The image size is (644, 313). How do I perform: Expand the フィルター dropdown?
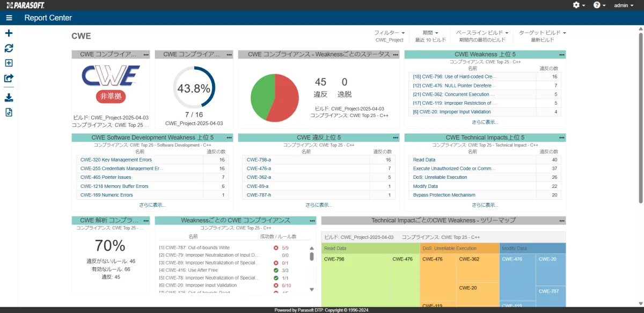pyautogui.click(x=389, y=33)
